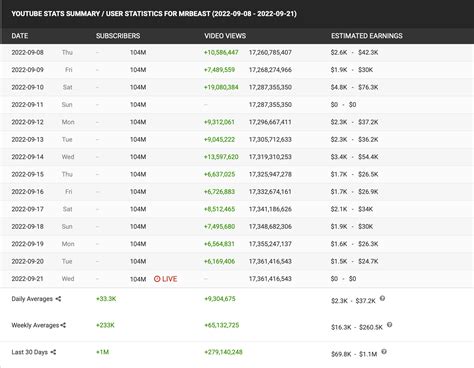Open help icon beside $69.8K - $1.1M

(384, 352)
